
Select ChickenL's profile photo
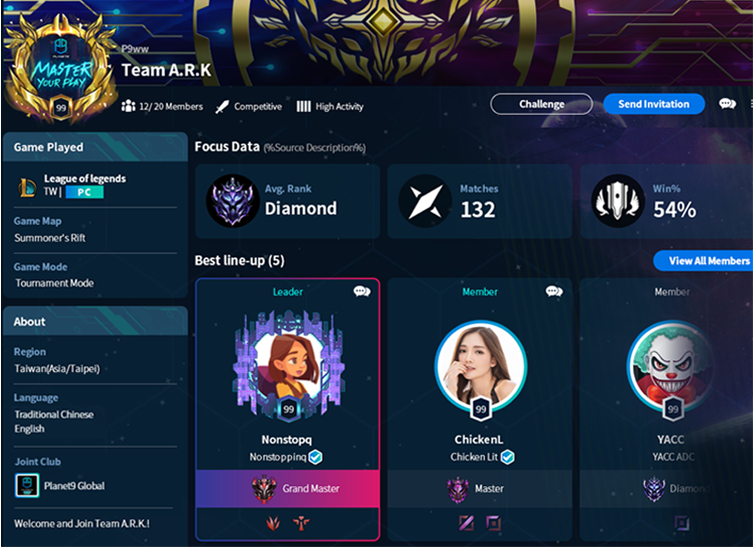tap(481, 366)
